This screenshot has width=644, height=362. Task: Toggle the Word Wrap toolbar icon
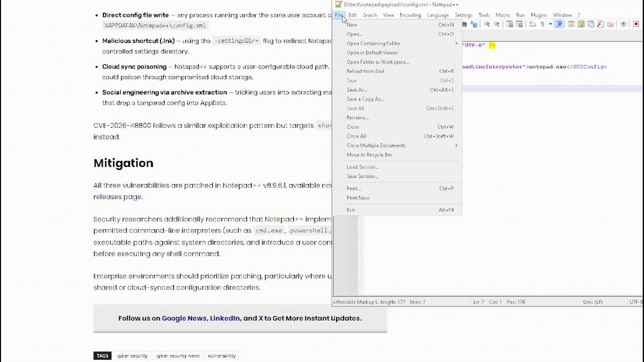pos(532,24)
